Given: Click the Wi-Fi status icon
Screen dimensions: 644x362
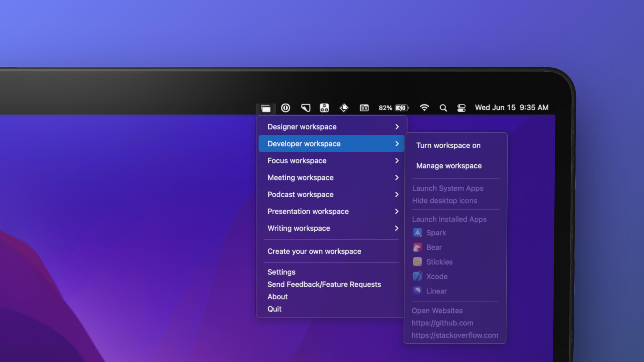Looking at the screenshot, I should pos(424,108).
